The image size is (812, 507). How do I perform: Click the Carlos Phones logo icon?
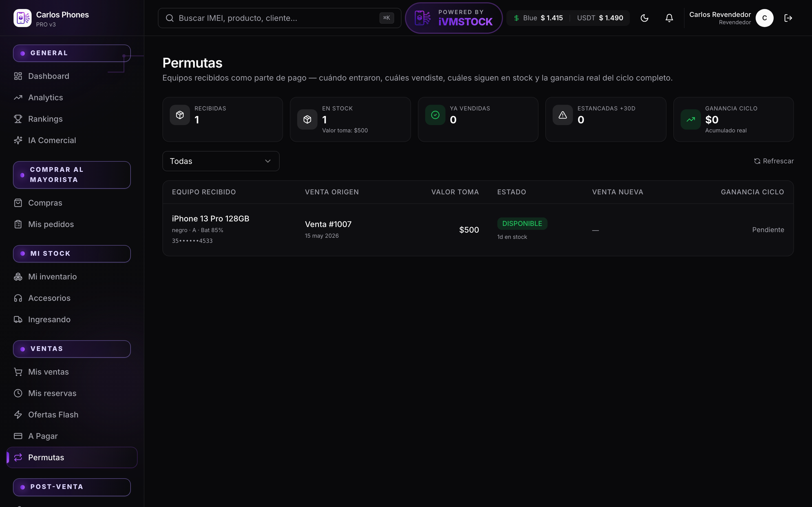[23, 18]
